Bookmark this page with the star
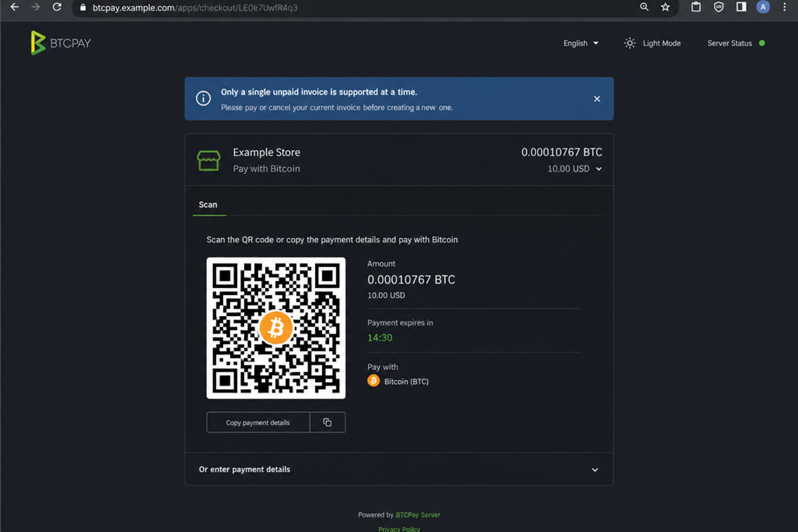This screenshot has height=532, width=798. coord(666,7)
